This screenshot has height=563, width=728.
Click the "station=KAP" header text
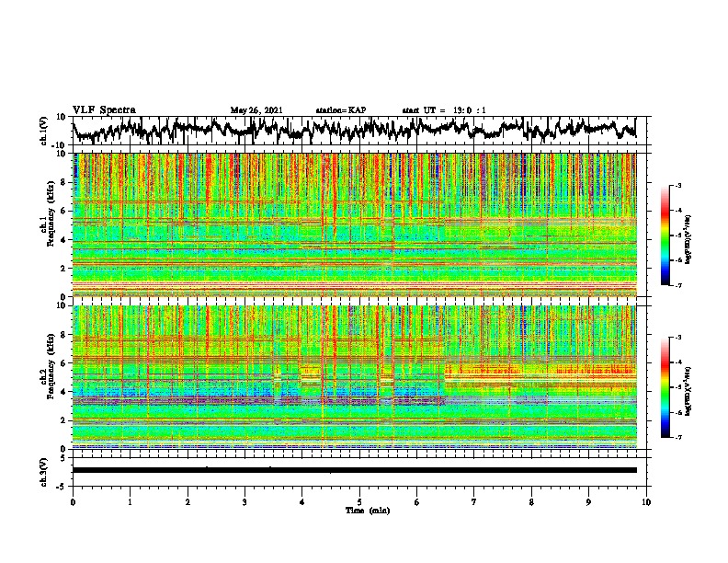tap(341, 110)
